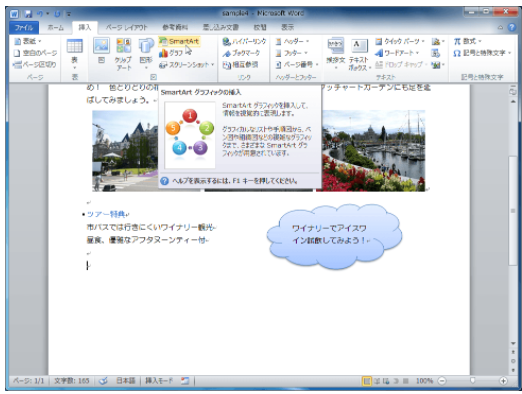Click the signature line icon
Viewport: 522px width, 394px height.
point(438,41)
